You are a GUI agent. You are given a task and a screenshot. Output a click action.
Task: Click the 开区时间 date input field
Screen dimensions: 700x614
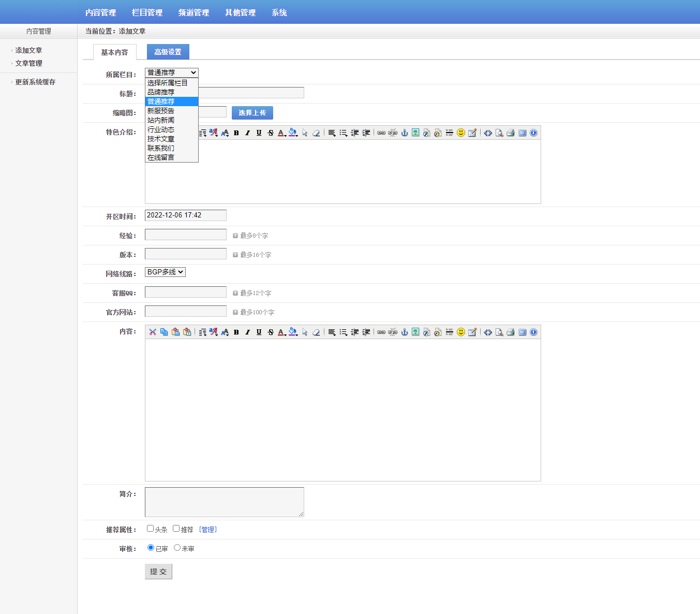pos(185,215)
